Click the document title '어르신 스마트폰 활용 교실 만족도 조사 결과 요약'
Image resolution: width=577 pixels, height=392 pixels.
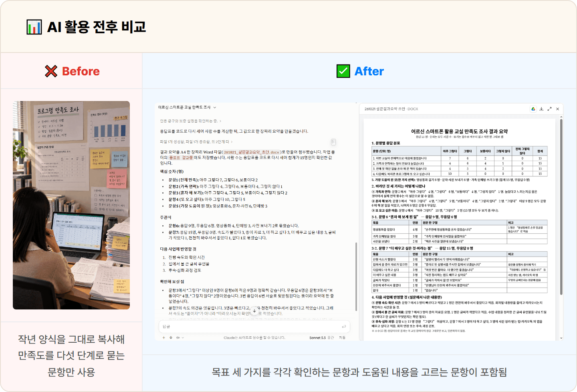[x=459, y=131]
